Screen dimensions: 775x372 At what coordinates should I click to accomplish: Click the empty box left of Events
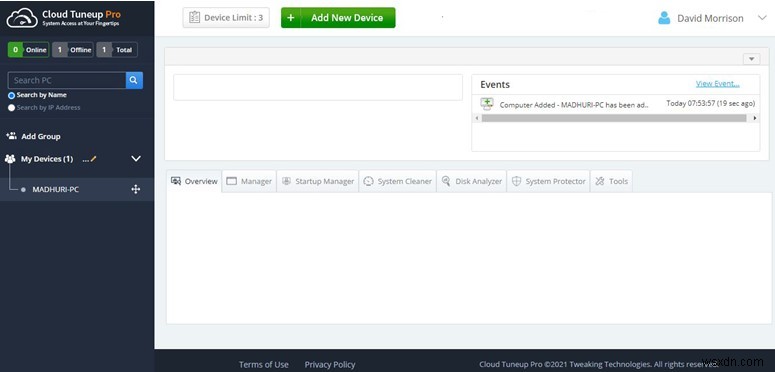tap(318, 87)
